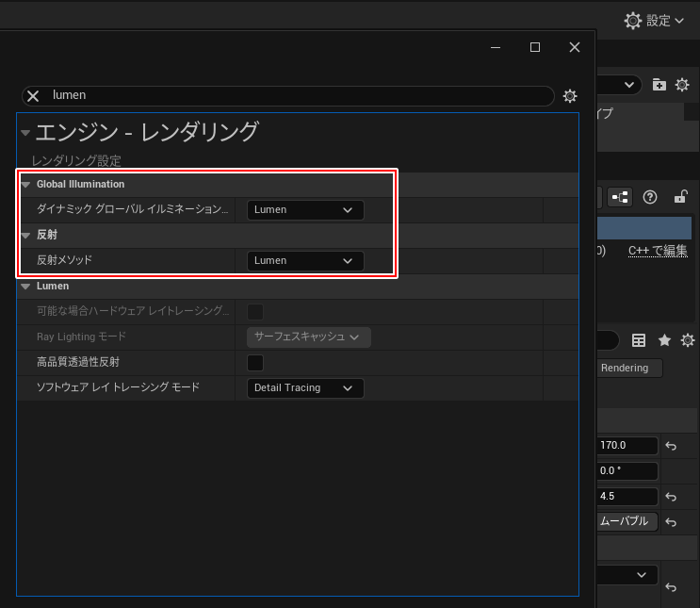Enable 高品質透過性反射 checkbox
Image resolution: width=700 pixels, height=608 pixels.
[x=254, y=362]
